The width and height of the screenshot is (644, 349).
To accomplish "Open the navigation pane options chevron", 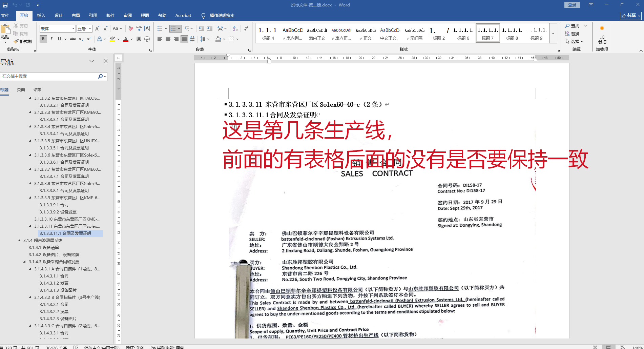I will tap(91, 61).
